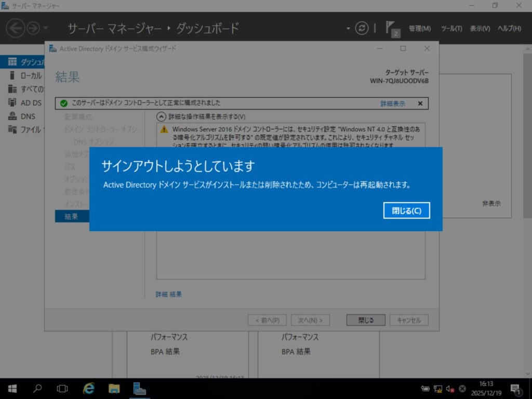Open File Explorer from the taskbar
The image size is (532, 399).
pos(114,388)
